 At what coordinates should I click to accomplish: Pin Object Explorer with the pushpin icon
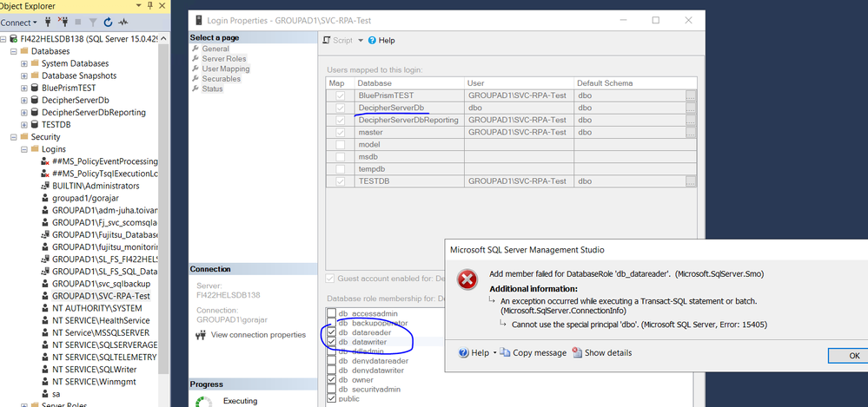pos(150,6)
